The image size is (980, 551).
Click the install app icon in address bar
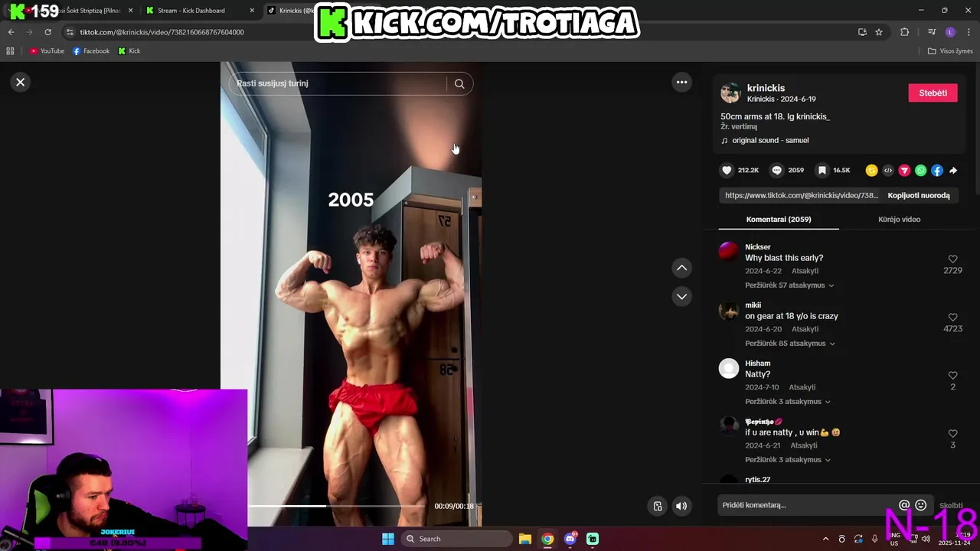tap(862, 32)
